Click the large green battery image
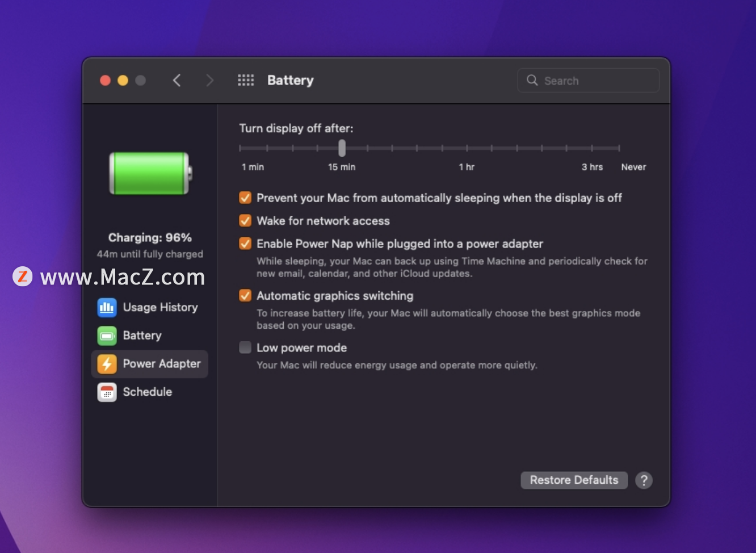 [x=150, y=173]
